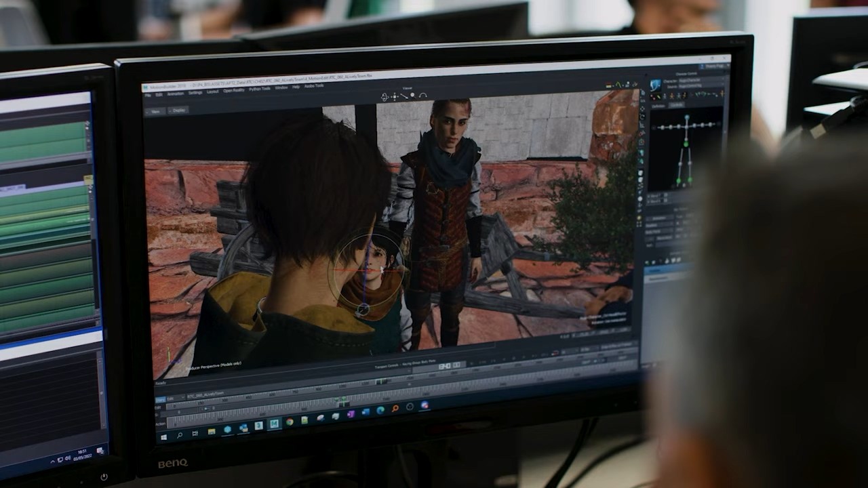Select the camera orbit icon in viewer

pyautogui.click(x=384, y=97)
